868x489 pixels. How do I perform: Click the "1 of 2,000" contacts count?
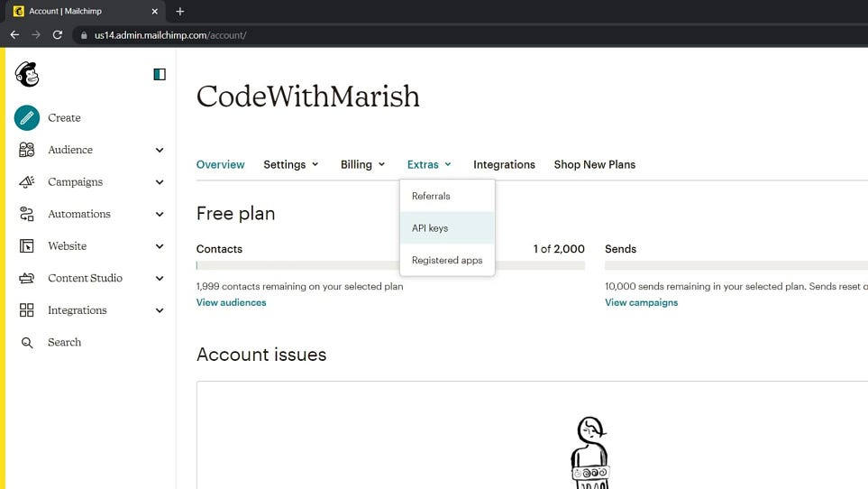[559, 249]
